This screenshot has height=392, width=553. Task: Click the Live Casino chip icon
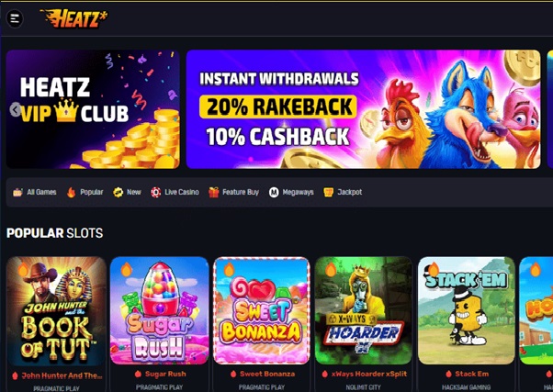[156, 192]
